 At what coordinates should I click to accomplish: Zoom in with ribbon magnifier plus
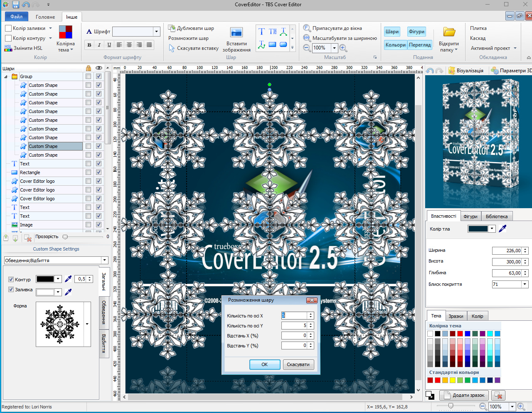[343, 48]
